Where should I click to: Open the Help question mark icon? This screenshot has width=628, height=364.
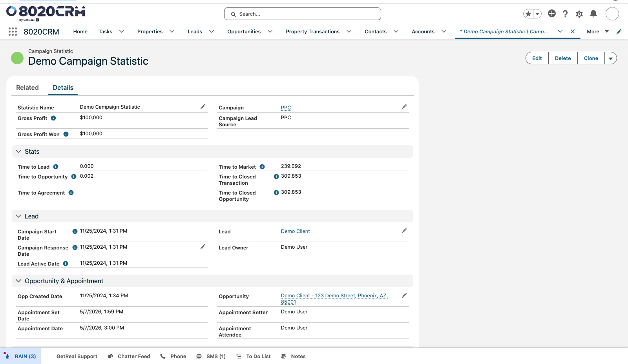pos(565,14)
